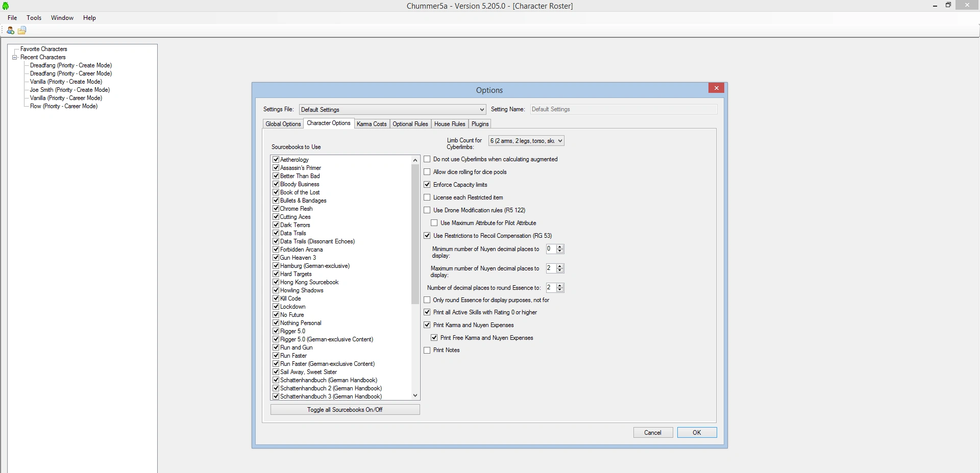Image resolution: width=980 pixels, height=473 pixels.
Task: Select 'Joe Smith (Priority - Create Mode)' character
Action: pos(70,90)
